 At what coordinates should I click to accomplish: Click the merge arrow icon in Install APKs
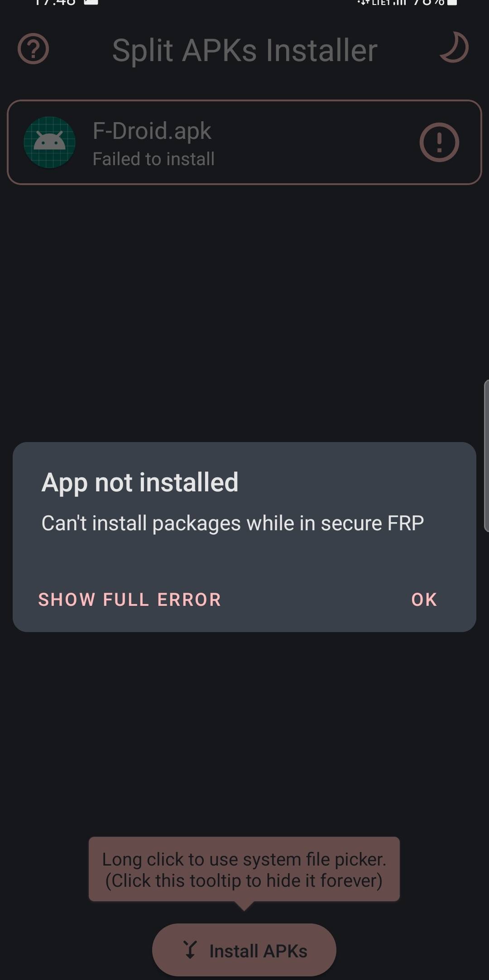[x=190, y=950]
